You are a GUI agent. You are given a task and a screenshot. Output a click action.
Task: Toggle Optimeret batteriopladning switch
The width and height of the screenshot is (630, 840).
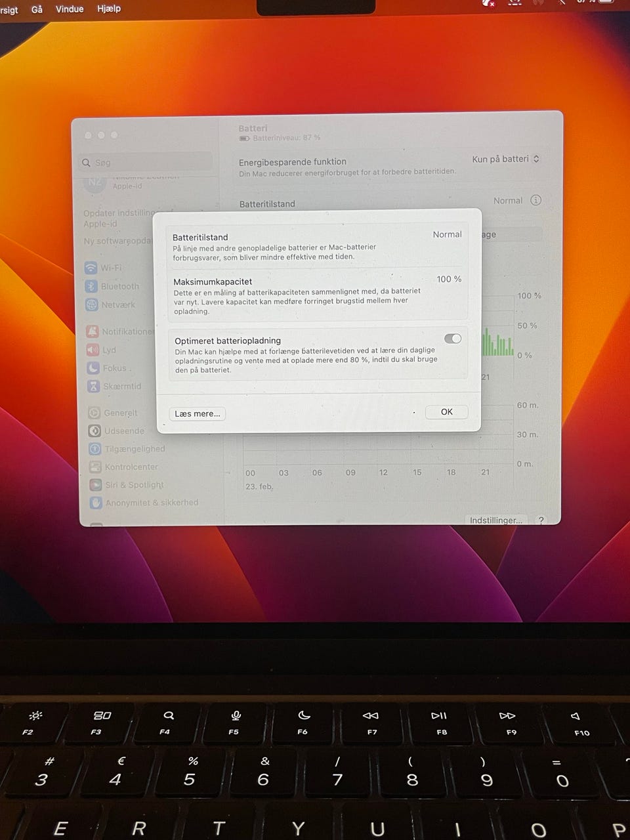click(453, 339)
